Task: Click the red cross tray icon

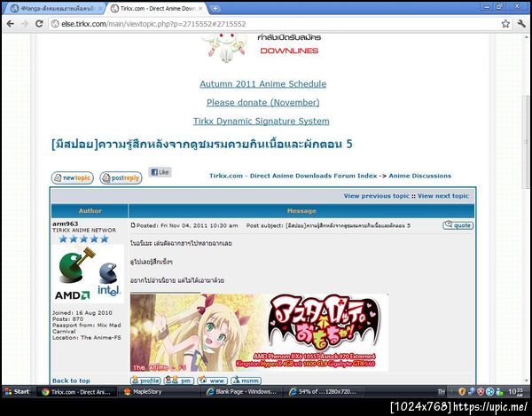Action: [x=481, y=392]
